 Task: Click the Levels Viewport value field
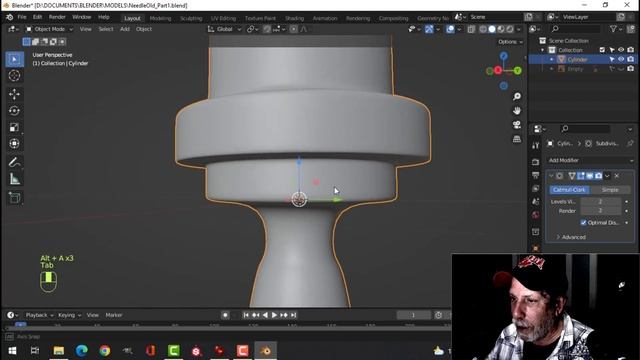pos(600,202)
